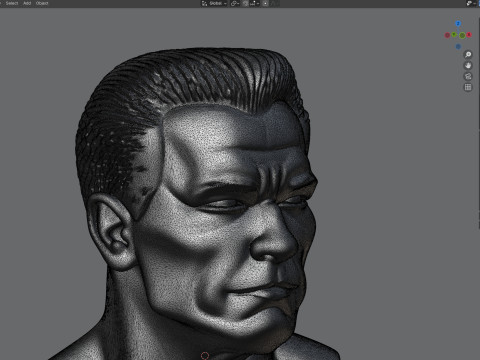The height and width of the screenshot is (360, 480).
Task: Open the Global transform orientation dropdown
Action: (214, 3)
